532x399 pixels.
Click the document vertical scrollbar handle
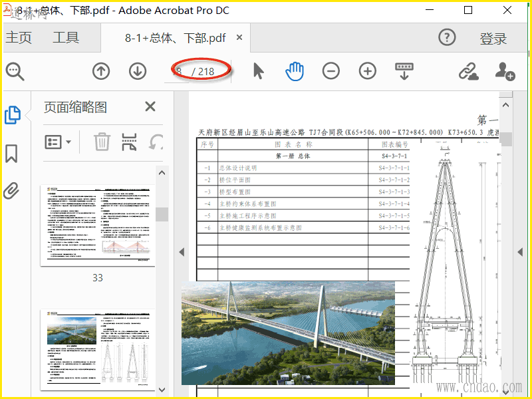tap(506, 139)
